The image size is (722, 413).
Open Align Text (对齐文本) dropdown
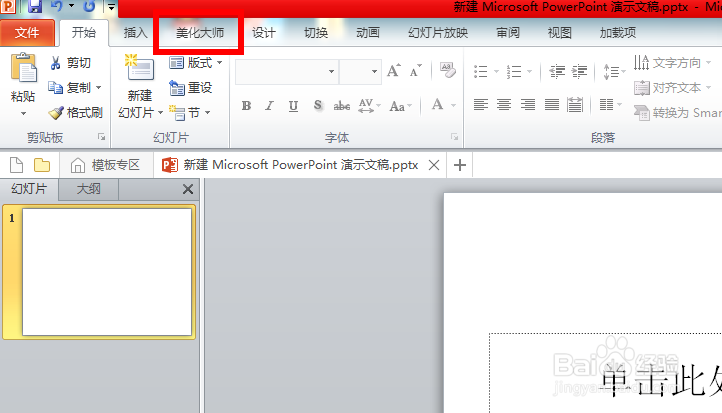pyautogui.click(x=673, y=87)
